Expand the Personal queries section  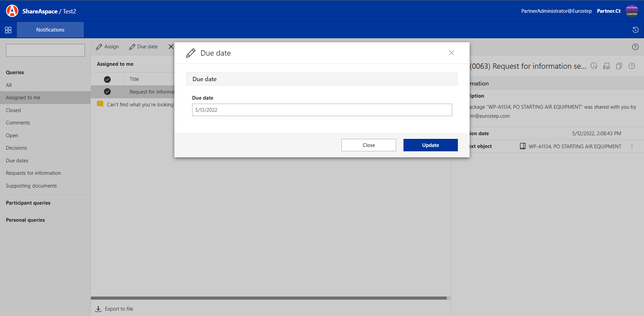point(25,220)
